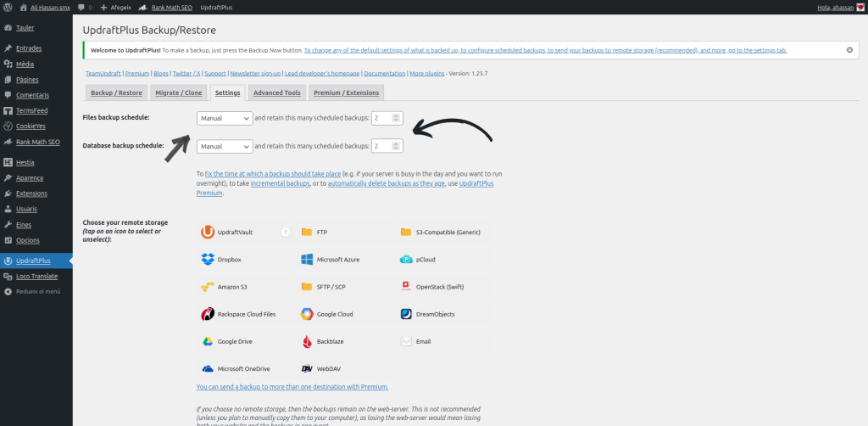
Task: Open the Files backup schedule dropdown
Action: [225, 118]
